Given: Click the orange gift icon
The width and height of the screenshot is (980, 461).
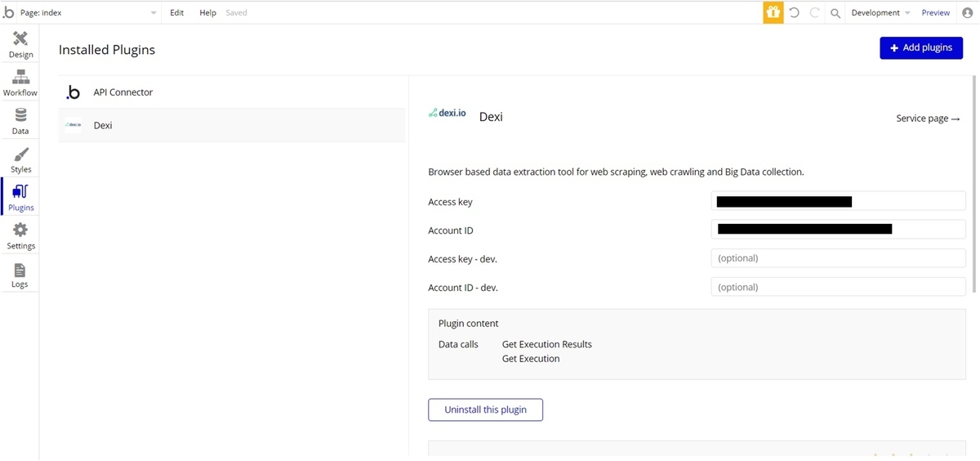Looking at the screenshot, I should coord(773,12).
